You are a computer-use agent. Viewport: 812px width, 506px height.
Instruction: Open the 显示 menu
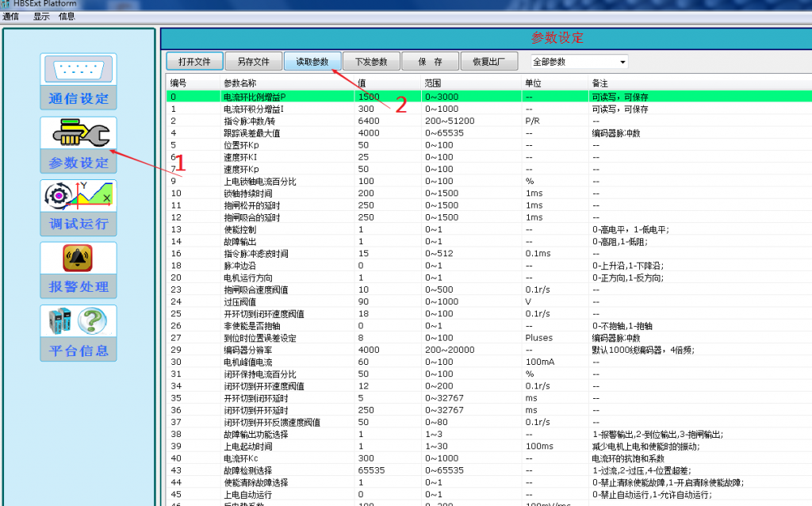point(41,17)
